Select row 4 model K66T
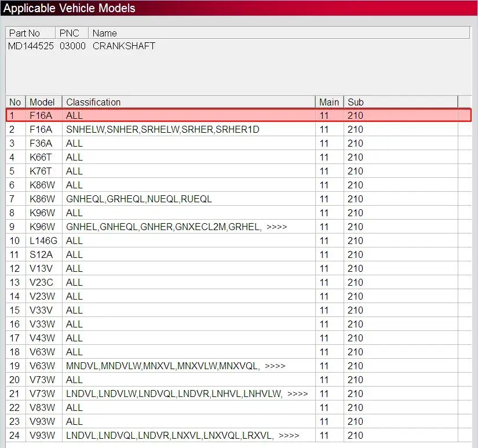The width and height of the screenshot is (478, 448). click(x=41, y=157)
